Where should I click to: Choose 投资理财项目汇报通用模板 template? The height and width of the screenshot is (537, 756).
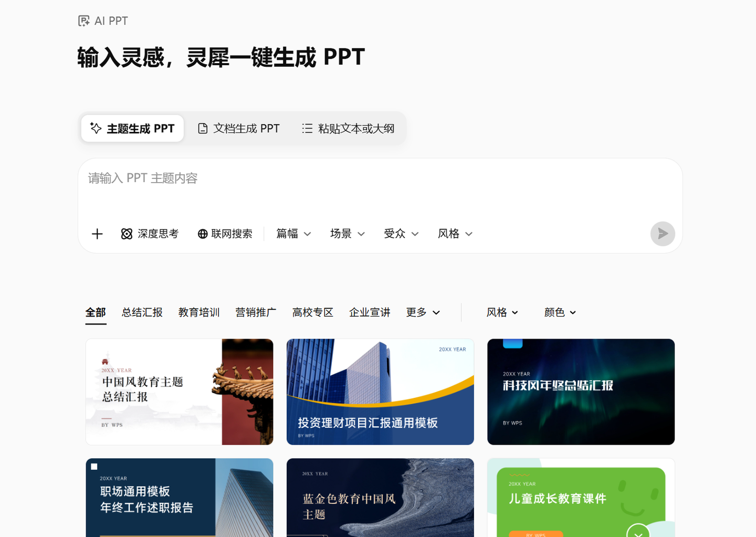pos(380,392)
